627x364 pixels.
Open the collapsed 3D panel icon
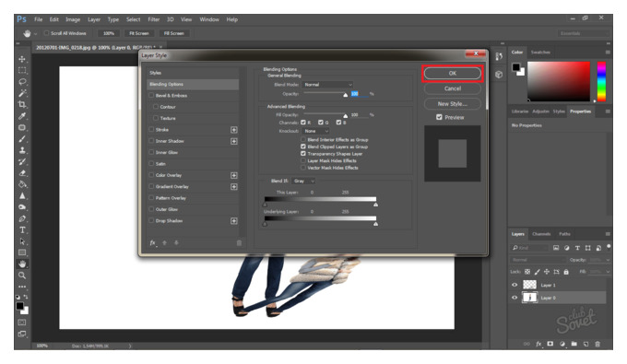click(x=499, y=75)
